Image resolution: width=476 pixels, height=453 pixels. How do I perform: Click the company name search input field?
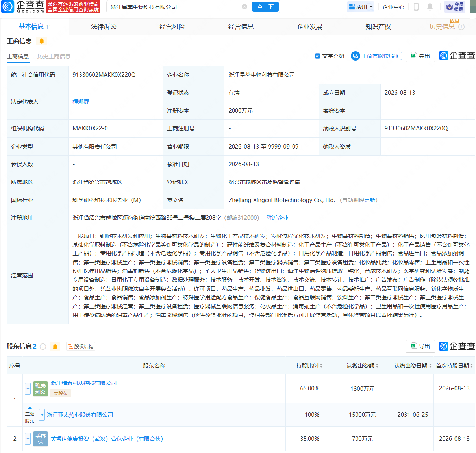pyautogui.click(x=175, y=7)
